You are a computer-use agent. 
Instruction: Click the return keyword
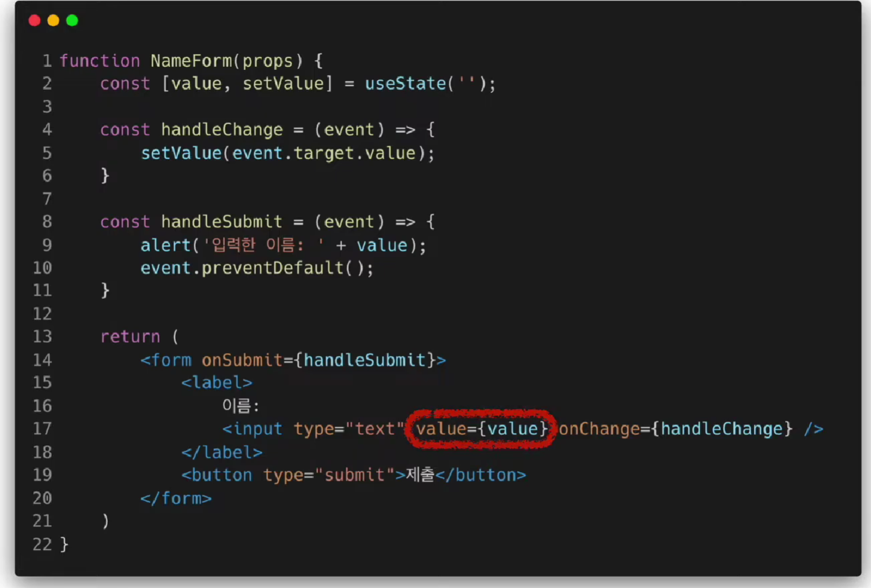point(130,337)
